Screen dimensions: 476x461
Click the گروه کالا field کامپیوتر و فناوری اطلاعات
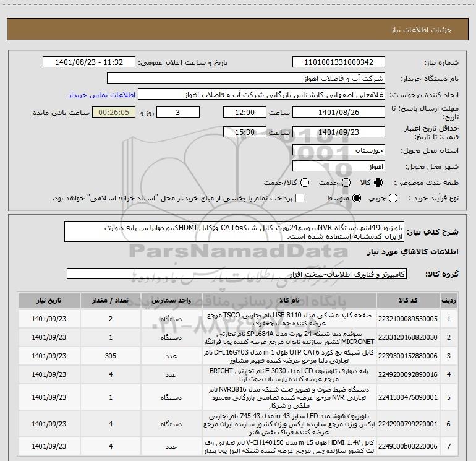coord(237,274)
